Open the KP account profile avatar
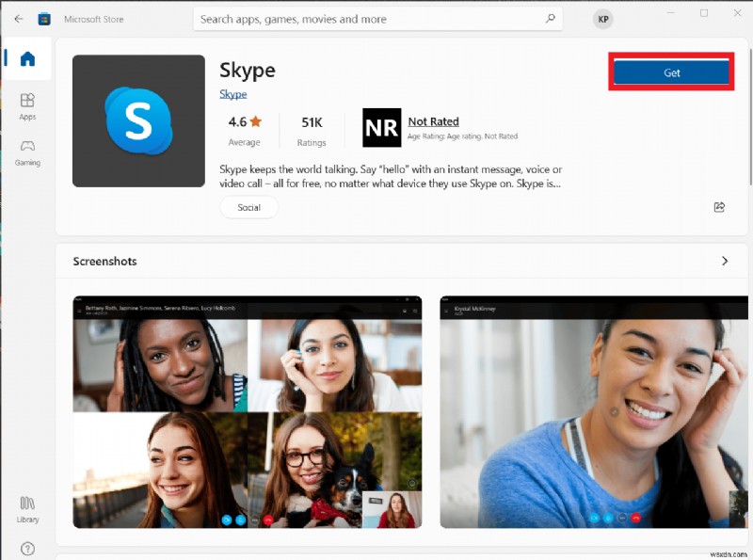The image size is (753, 560). (602, 18)
